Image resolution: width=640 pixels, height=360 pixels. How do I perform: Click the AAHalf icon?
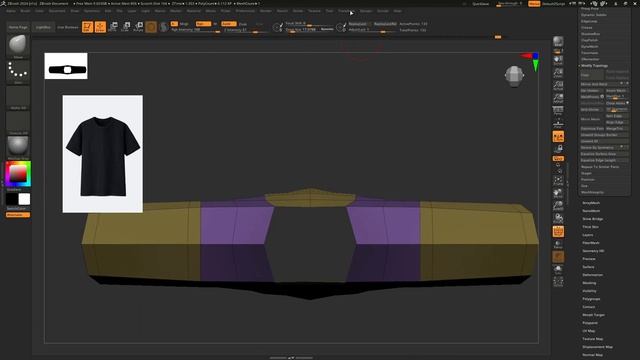pyautogui.click(x=558, y=98)
